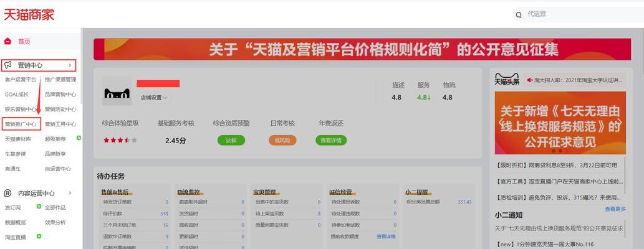Image resolution: width=644 pixels, height=249 pixels.
Task: Open 自运营中心
Action: pos(57,169)
